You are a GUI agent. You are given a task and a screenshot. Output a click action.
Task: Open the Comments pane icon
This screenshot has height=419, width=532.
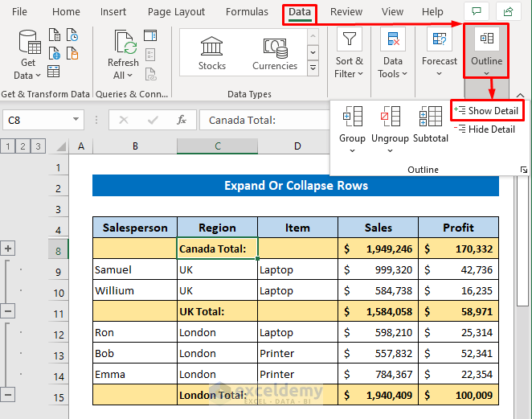click(477, 11)
